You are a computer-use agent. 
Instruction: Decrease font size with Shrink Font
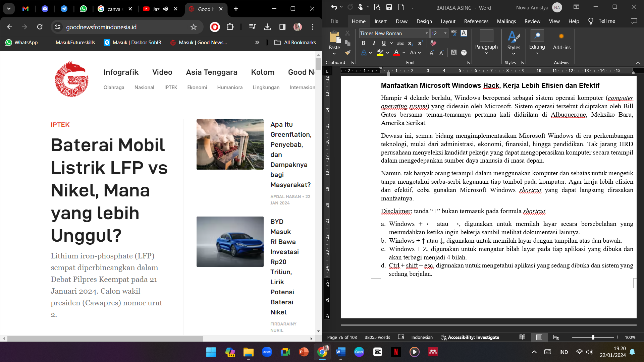coord(441,53)
